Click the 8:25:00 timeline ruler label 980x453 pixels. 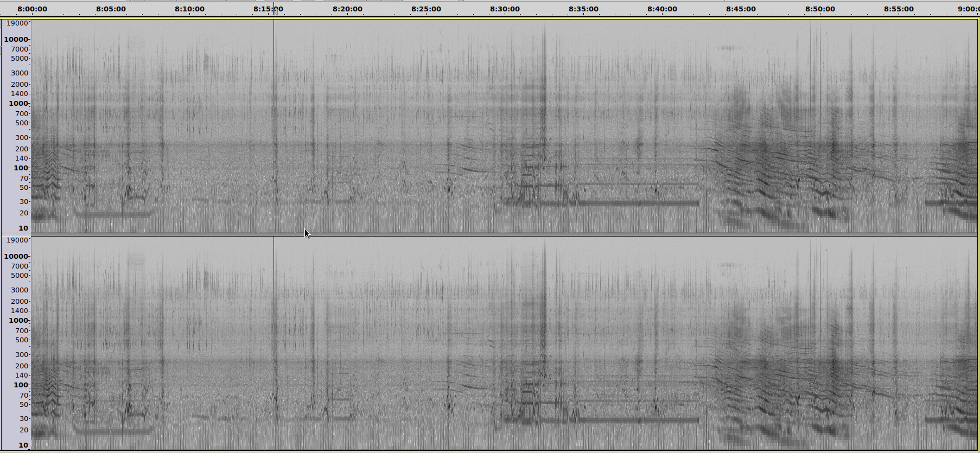(x=426, y=9)
